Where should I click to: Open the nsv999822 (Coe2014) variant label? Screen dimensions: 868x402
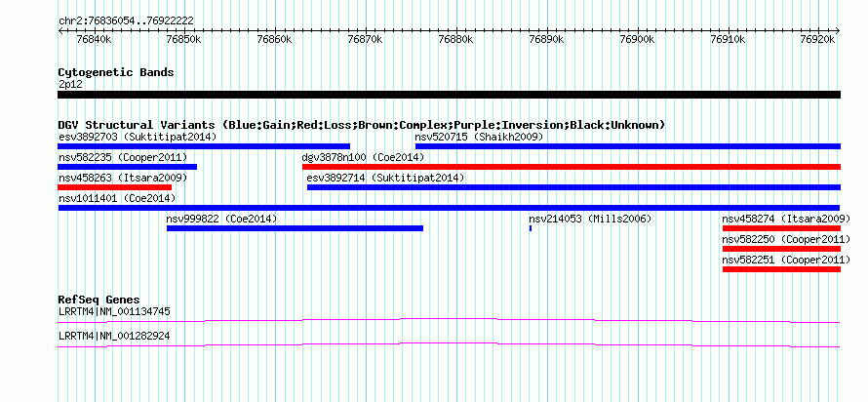tap(221, 219)
